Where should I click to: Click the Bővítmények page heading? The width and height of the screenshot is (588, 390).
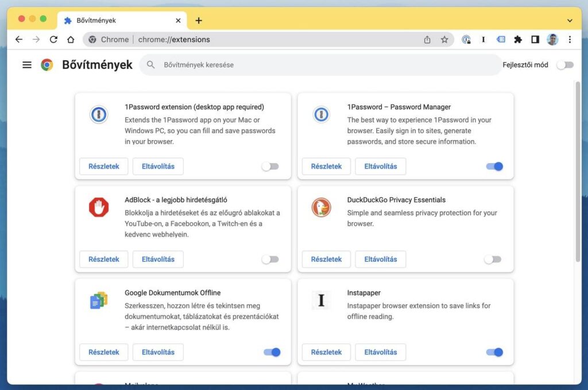tap(97, 65)
